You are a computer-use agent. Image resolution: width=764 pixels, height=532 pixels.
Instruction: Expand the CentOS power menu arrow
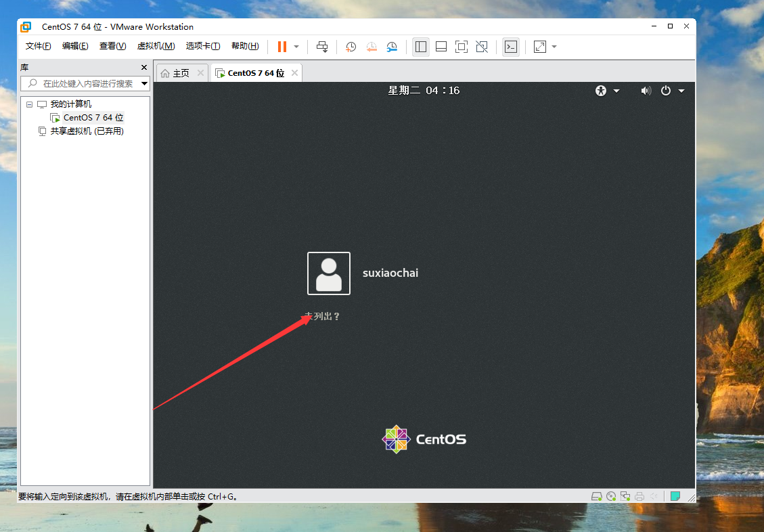point(681,91)
